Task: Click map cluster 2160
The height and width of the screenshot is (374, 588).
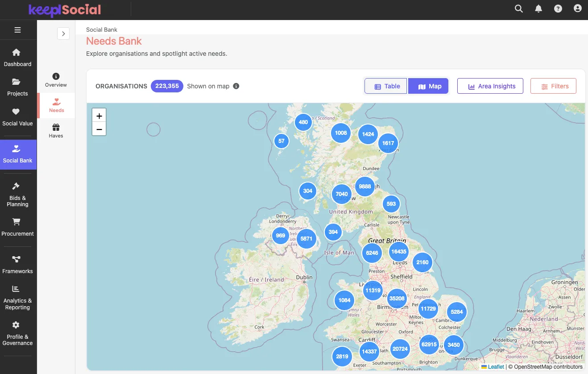Action: pos(422,262)
